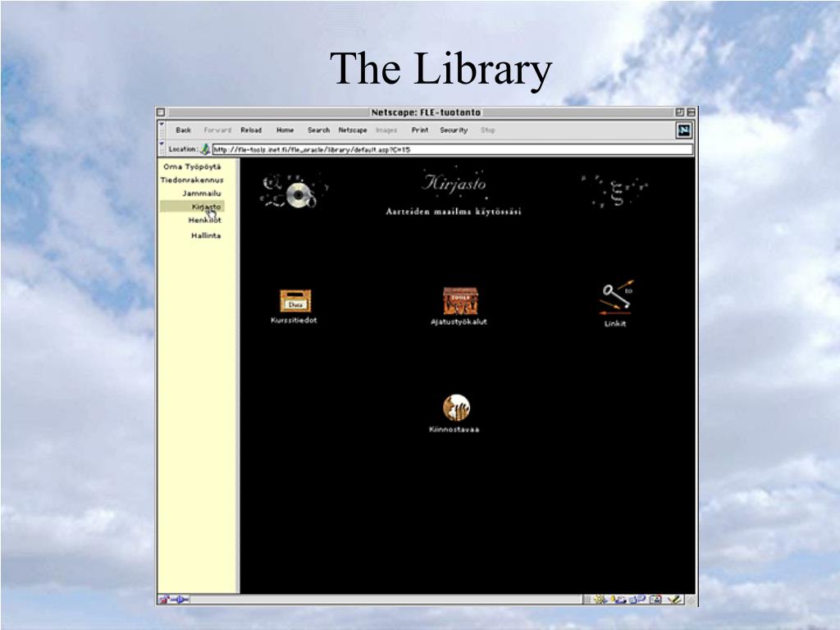Screen dimensions: 840x630
Task: Click the Kiinnostavaa label
Action: click(454, 429)
